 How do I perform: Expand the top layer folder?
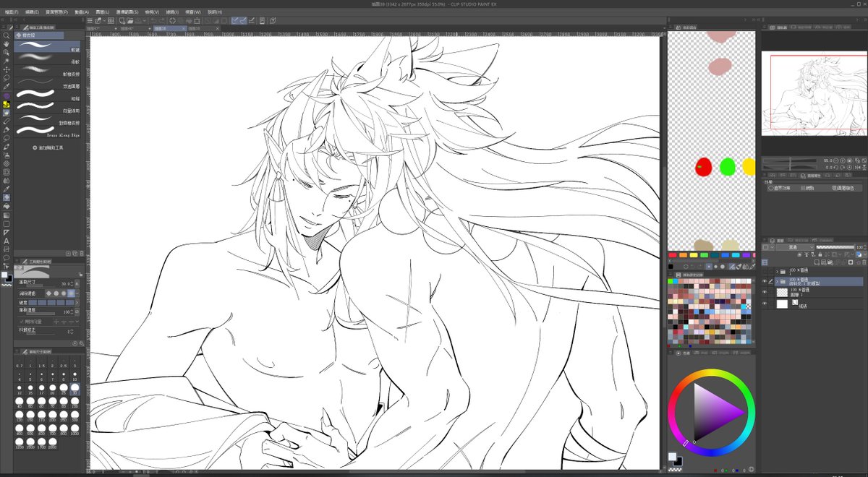click(x=776, y=272)
